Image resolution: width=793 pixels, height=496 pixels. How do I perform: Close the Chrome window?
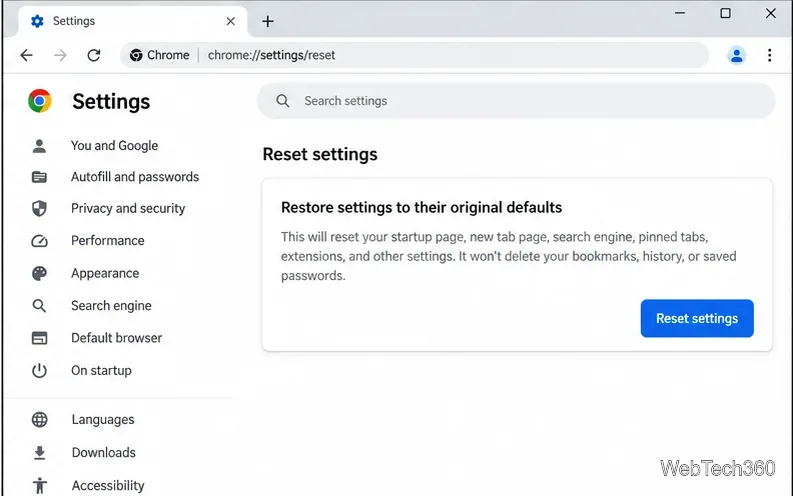(x=770, y=13)
